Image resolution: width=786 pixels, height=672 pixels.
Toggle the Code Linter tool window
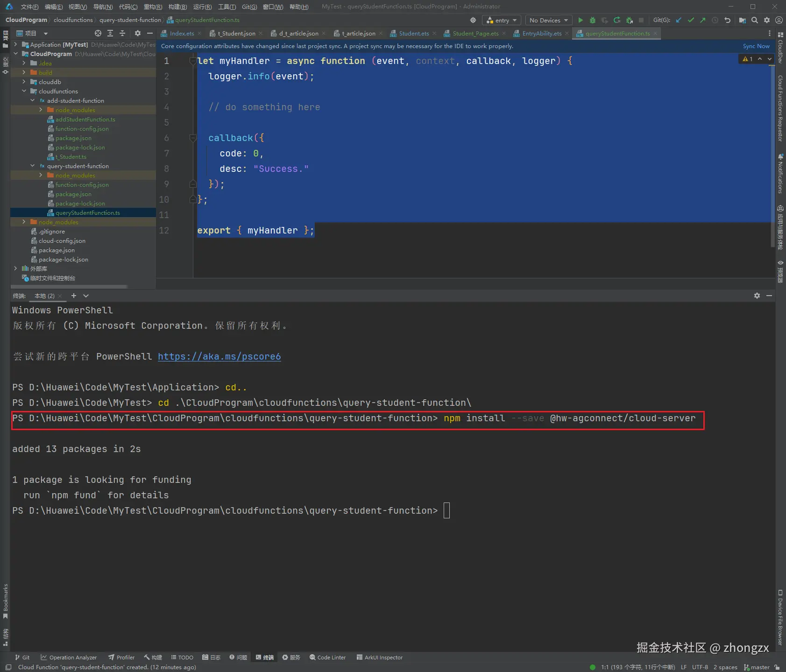tap(327, 657)
